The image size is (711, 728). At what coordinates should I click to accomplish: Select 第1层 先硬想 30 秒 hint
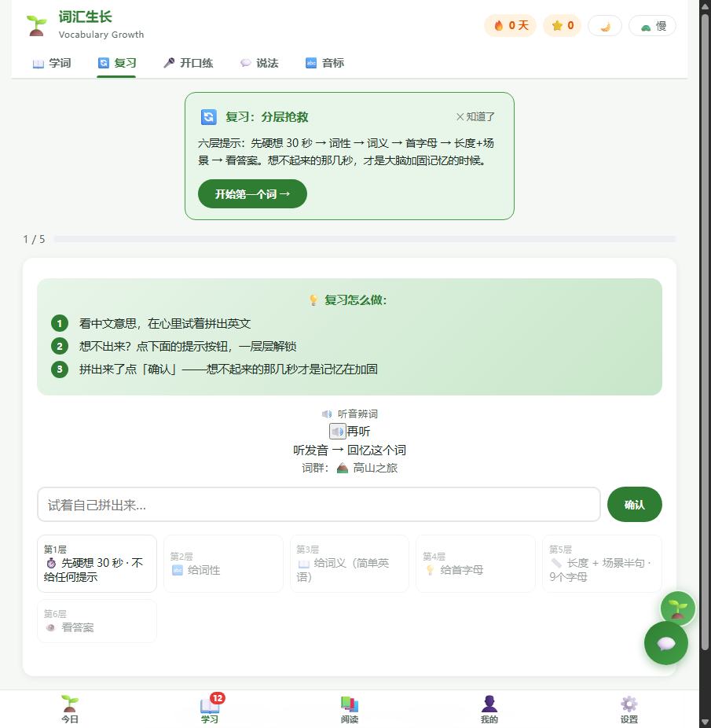click(97, 564)
